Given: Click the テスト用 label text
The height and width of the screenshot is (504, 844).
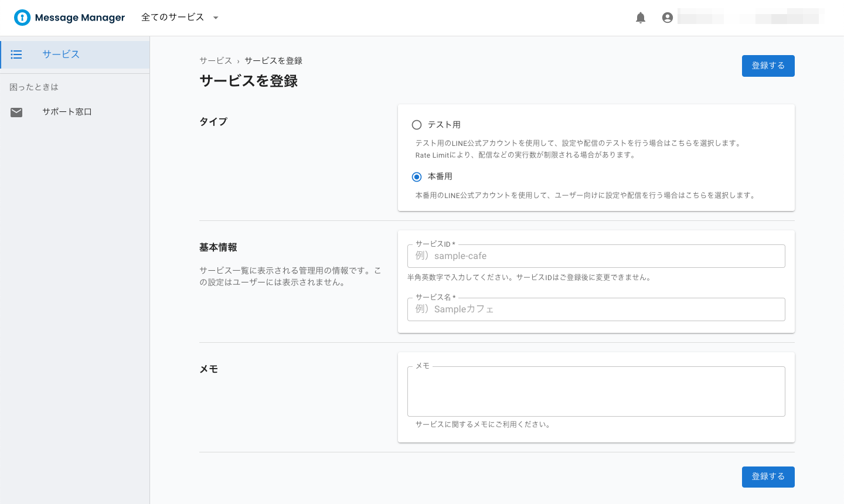Looking at the screenshot, I should [x=444, y=125].
